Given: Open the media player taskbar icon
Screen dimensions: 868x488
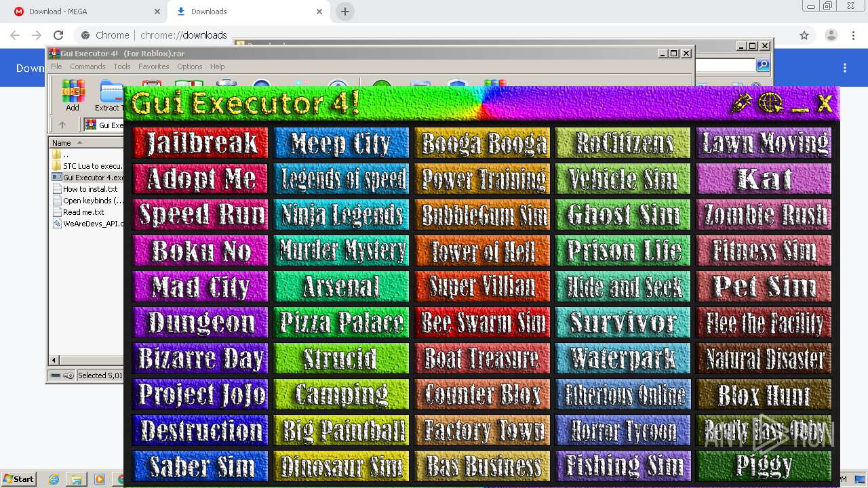Looking at the screenshot, I should coord(100,479).
